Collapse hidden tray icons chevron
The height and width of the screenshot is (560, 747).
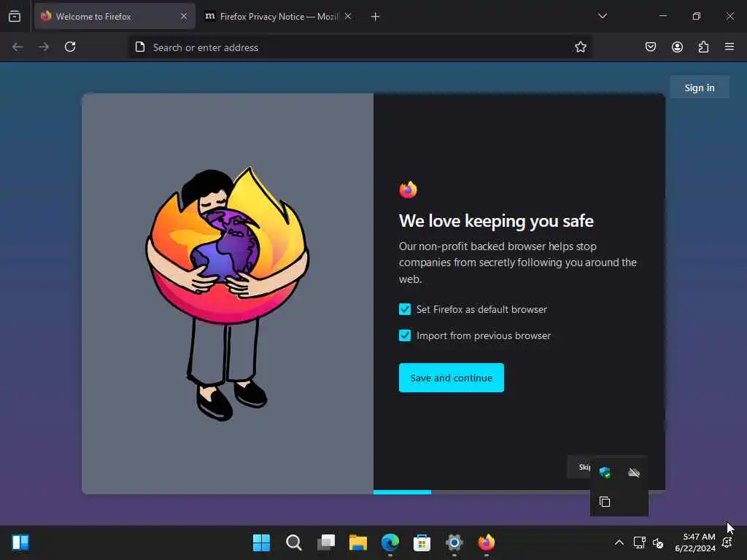pos(619,542)
